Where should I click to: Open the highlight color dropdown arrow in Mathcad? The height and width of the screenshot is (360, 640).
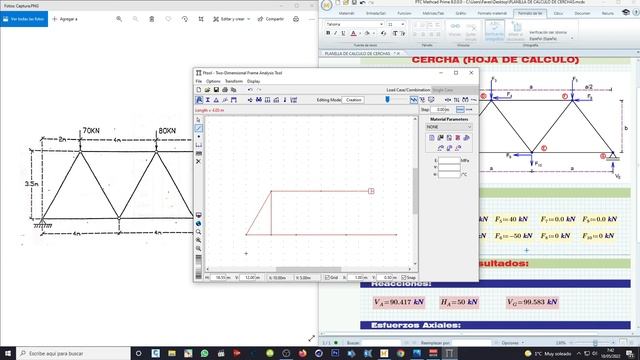pos(374,33)
